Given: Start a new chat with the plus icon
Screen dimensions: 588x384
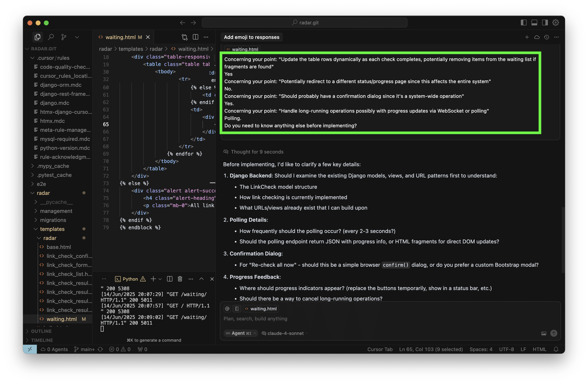Looking at the screenshot, I should point(527,37).
